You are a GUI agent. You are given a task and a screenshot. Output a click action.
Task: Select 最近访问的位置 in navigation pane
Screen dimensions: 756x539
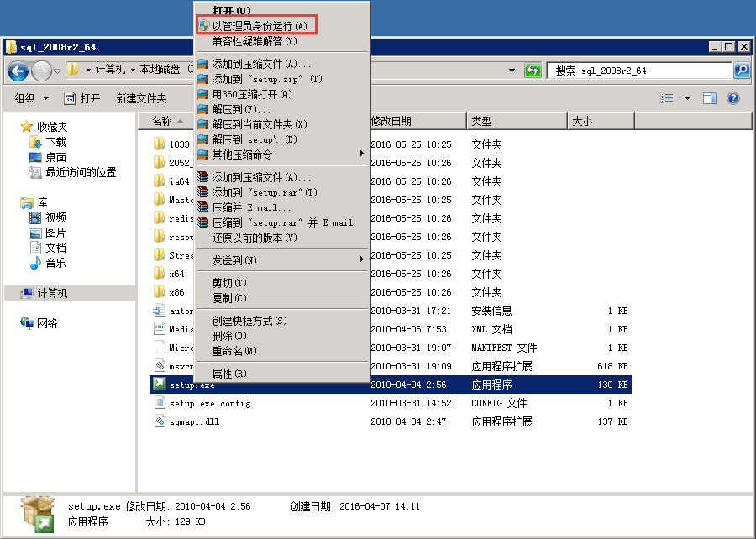tap(73, 172)
